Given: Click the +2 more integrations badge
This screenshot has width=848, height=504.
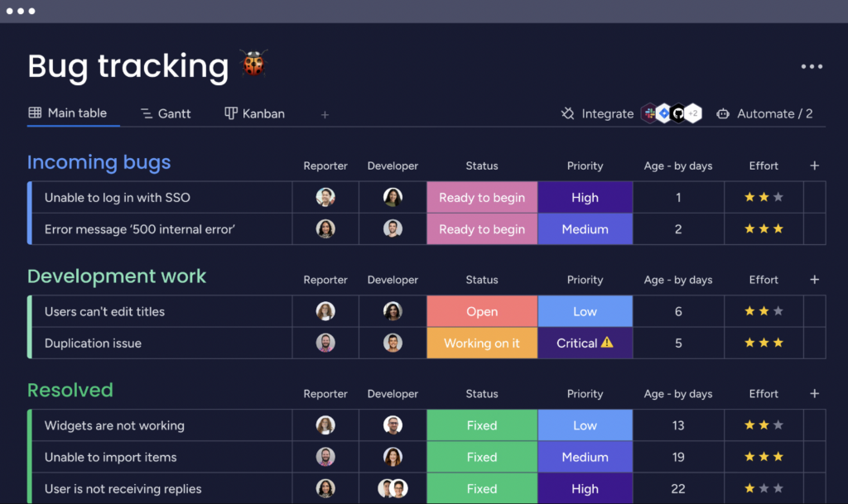Looking at the screenshot, I should point(693,114).
